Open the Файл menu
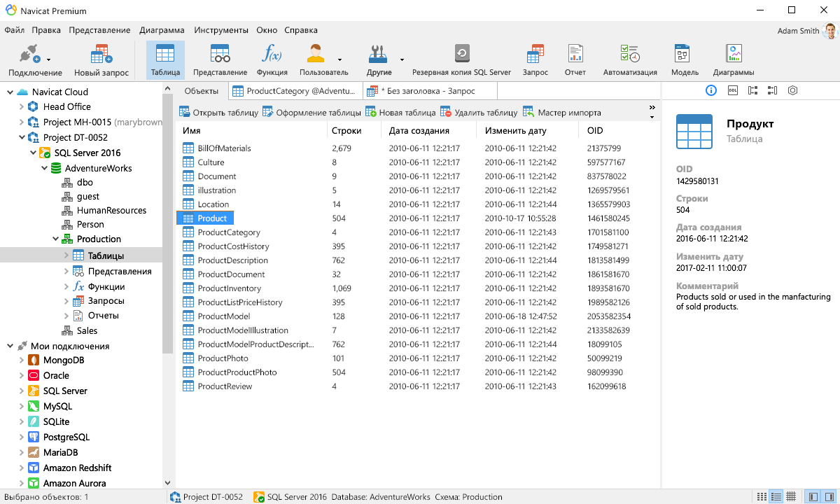Viewport: 840px width, 504px height. coord(14,30)
